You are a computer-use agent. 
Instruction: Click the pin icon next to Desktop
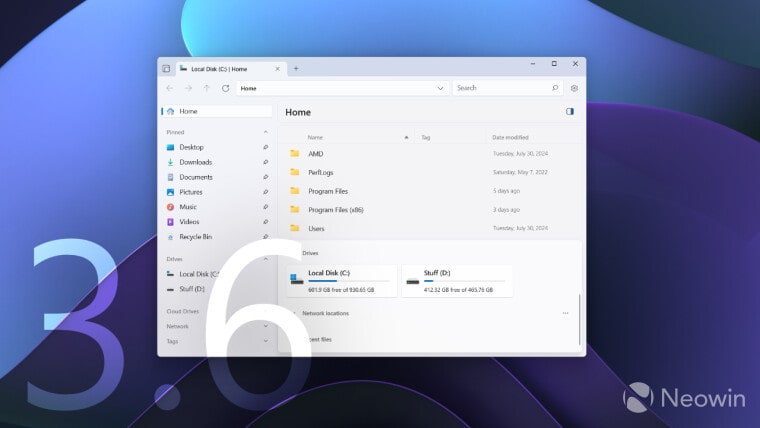click(x=266, y=147)
